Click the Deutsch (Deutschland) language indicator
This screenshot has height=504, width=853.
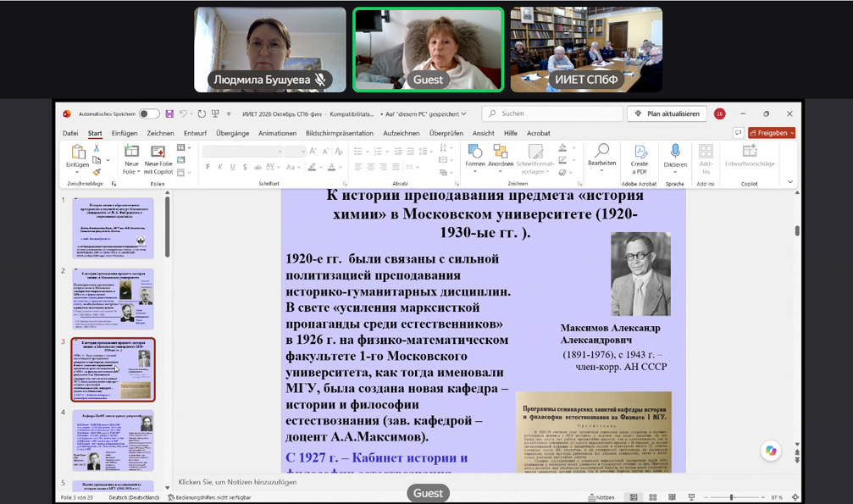coord(134,497)
